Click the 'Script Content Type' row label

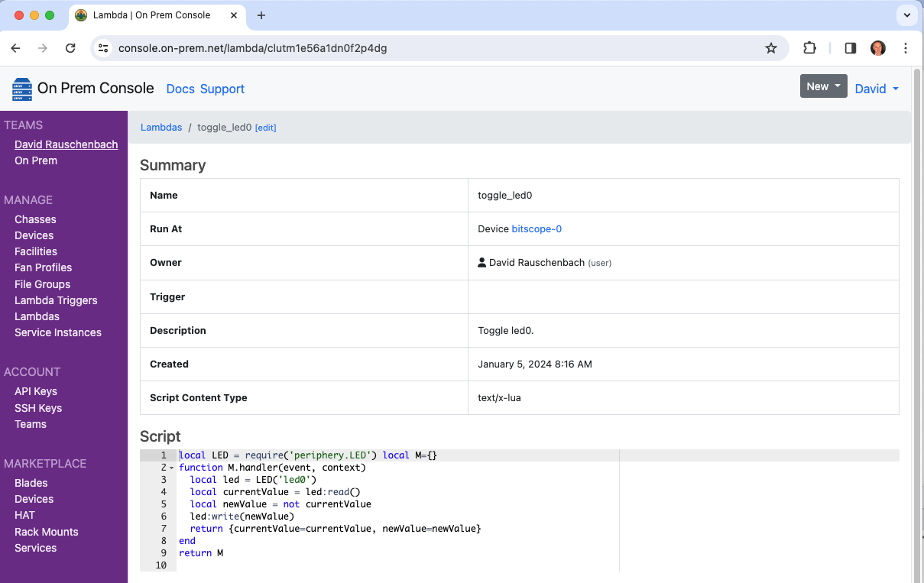click(199, 397)
